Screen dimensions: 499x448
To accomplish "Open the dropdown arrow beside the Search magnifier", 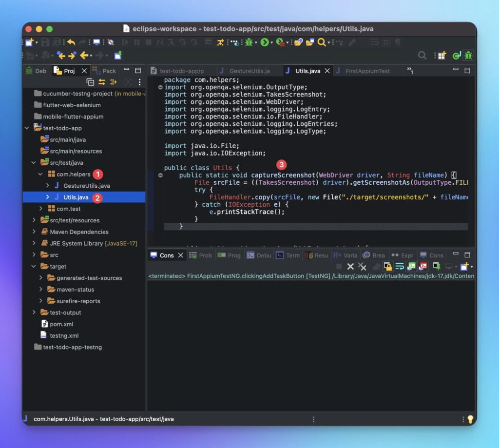I will click(329, 42).
